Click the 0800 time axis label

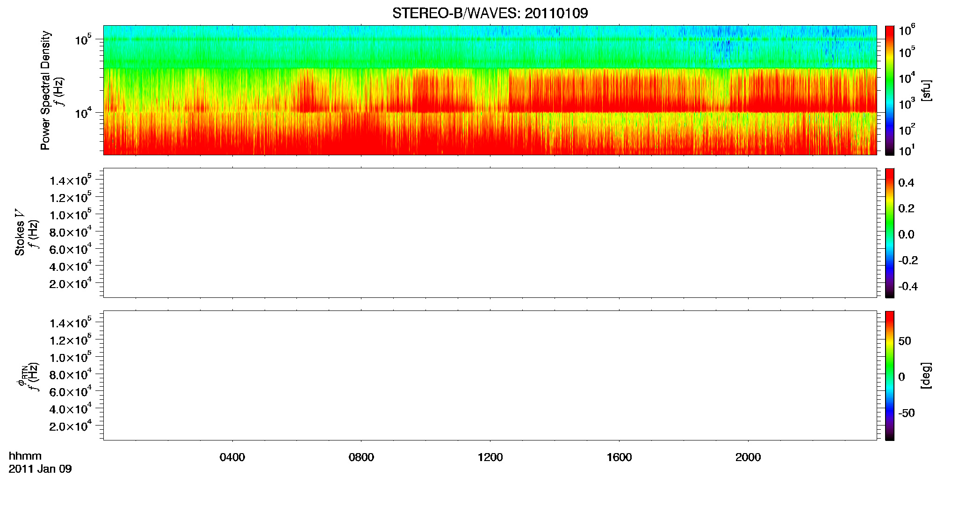click(x=361, y=457)
